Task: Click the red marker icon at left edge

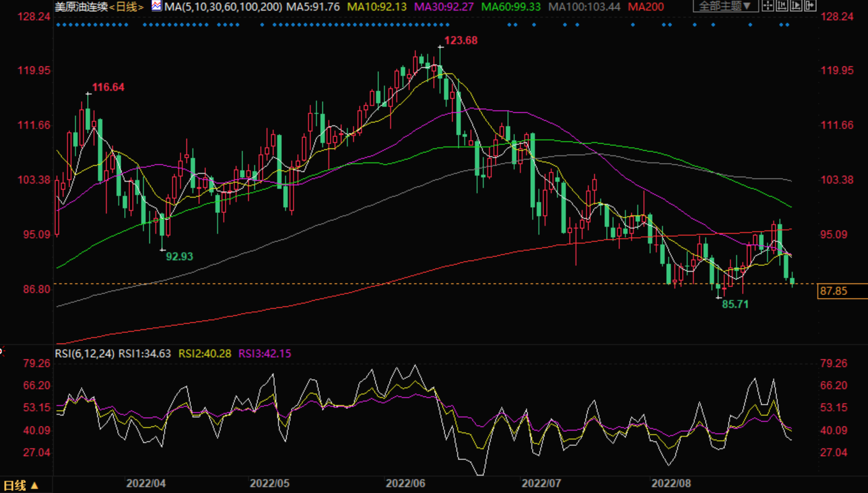Action: click(x=2, y=351)
